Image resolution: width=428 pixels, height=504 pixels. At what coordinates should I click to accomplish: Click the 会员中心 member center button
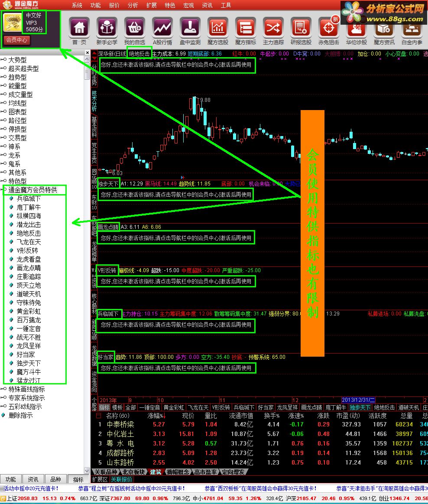[x=16, y=40]
